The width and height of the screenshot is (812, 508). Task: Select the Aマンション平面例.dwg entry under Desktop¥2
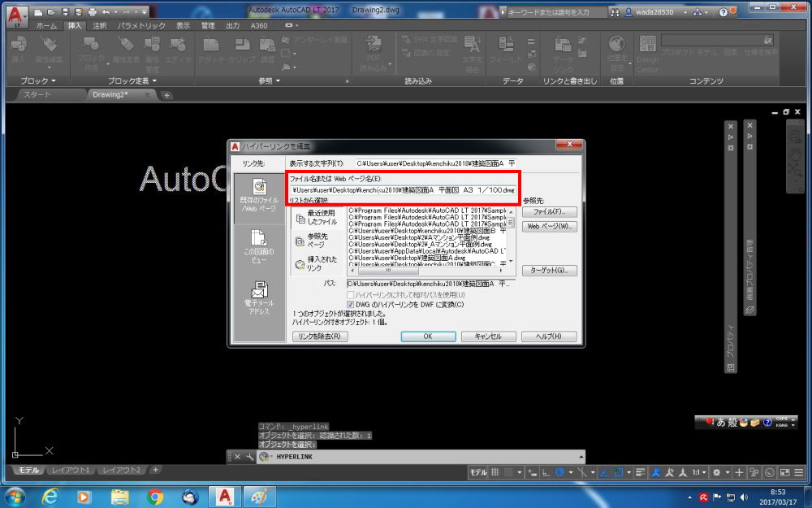418,237
